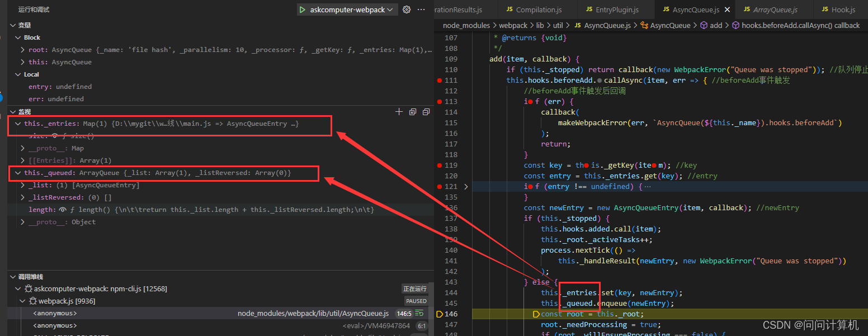Click webpack in the breadcrumb
868x336 pixels.
click(513, 25)
